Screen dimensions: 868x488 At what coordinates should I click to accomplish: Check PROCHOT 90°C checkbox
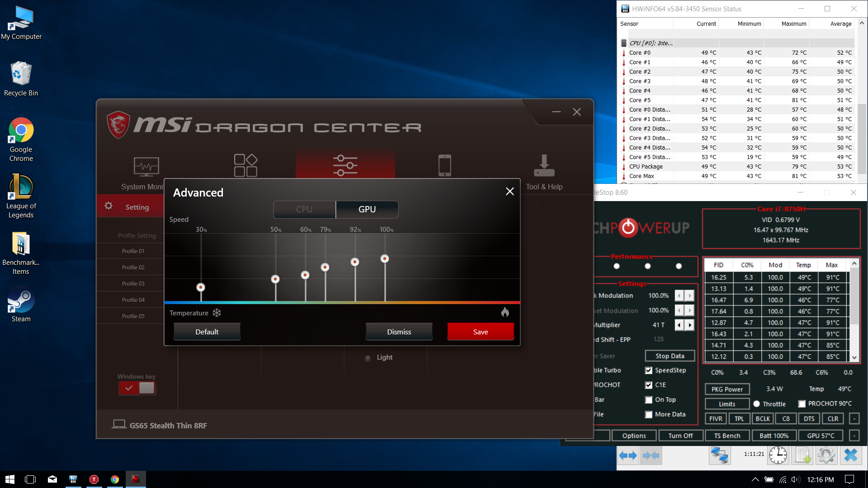(802, 404)
